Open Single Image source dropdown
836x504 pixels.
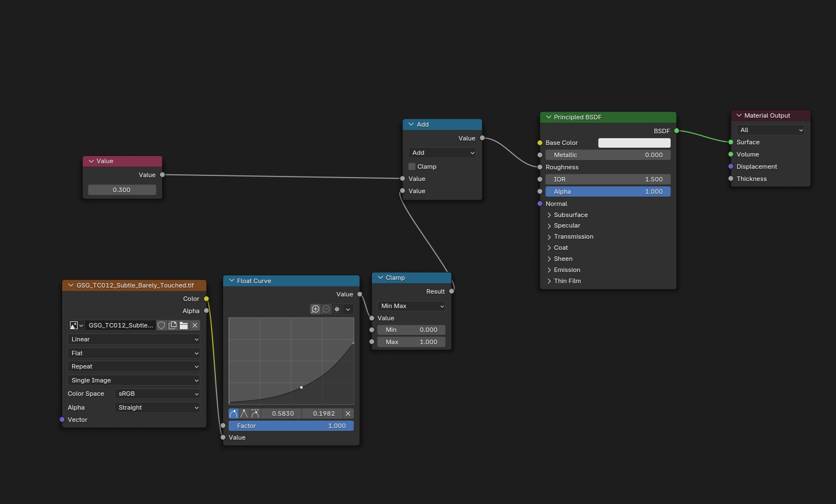[134, 380]
